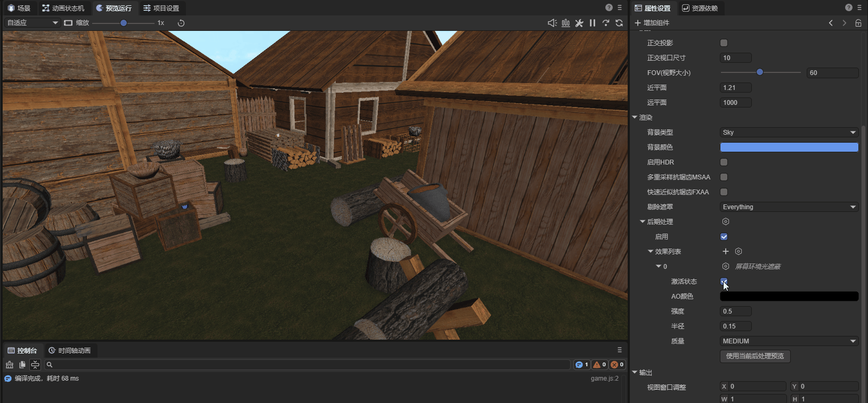Open the 时间轴动画 tab
The height and width of the screenshot is (403, 868).
[x=69, y=350]
